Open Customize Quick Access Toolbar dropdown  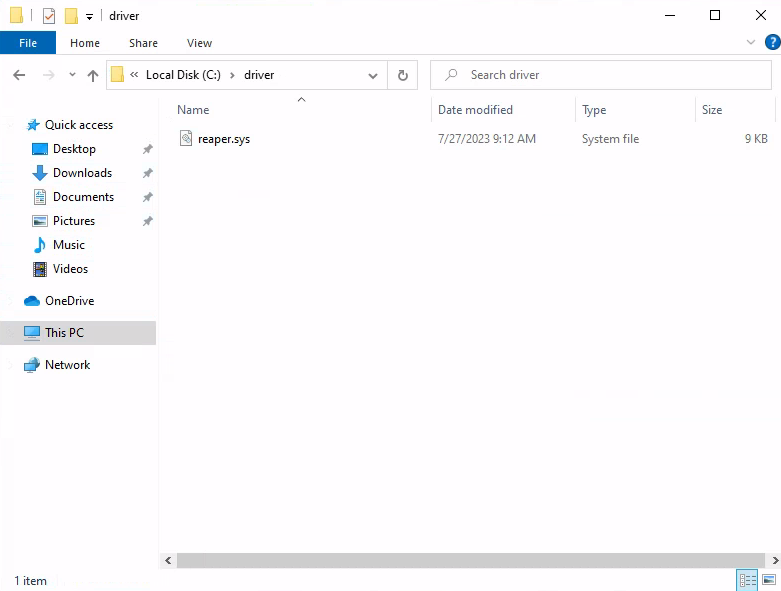click(x=89, y=17)
